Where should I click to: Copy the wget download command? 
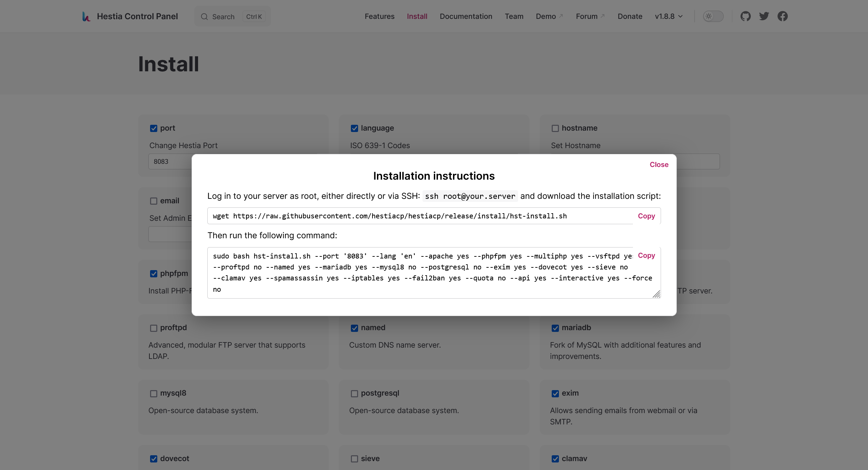[646, 216]
